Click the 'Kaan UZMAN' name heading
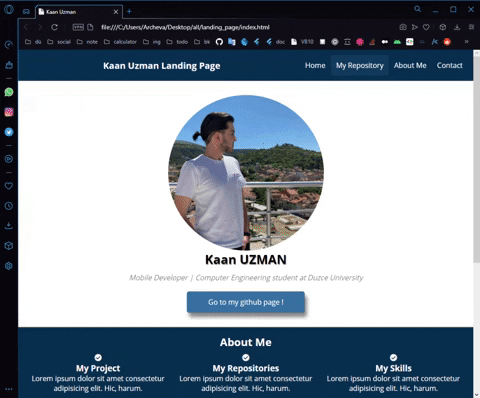This screenshot has height=398, width=480. tap(246, 260)
